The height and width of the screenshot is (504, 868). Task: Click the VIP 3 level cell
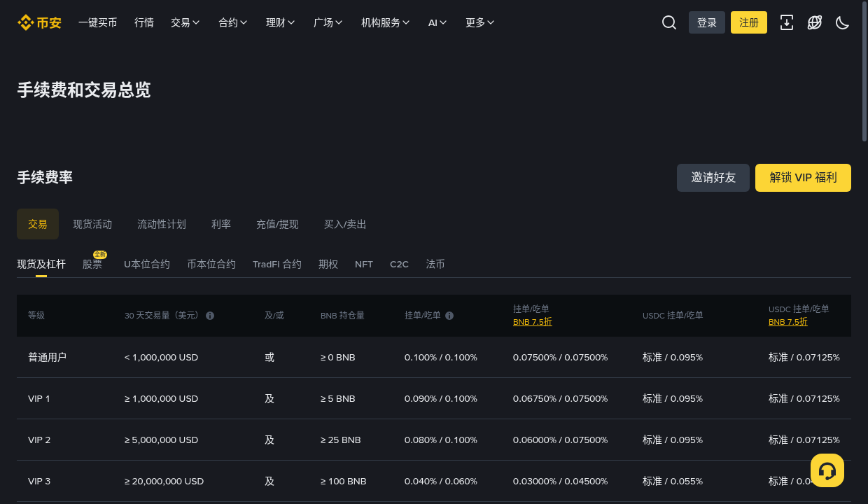coord(39,481)
